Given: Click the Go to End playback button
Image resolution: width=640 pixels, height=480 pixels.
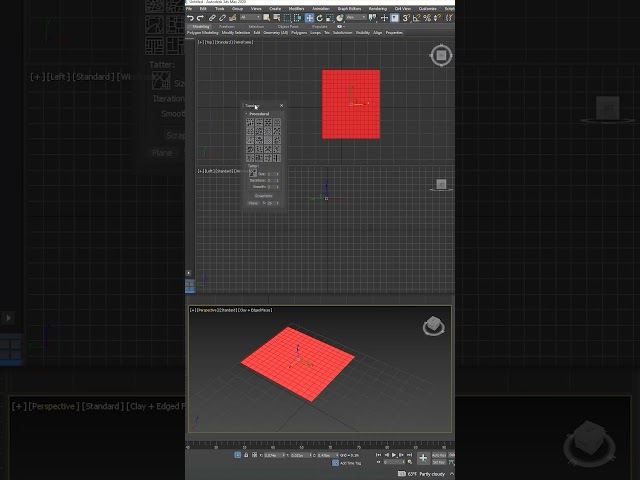Looking at the screenshot, I should pyautogui.click(x=409, y=455).
